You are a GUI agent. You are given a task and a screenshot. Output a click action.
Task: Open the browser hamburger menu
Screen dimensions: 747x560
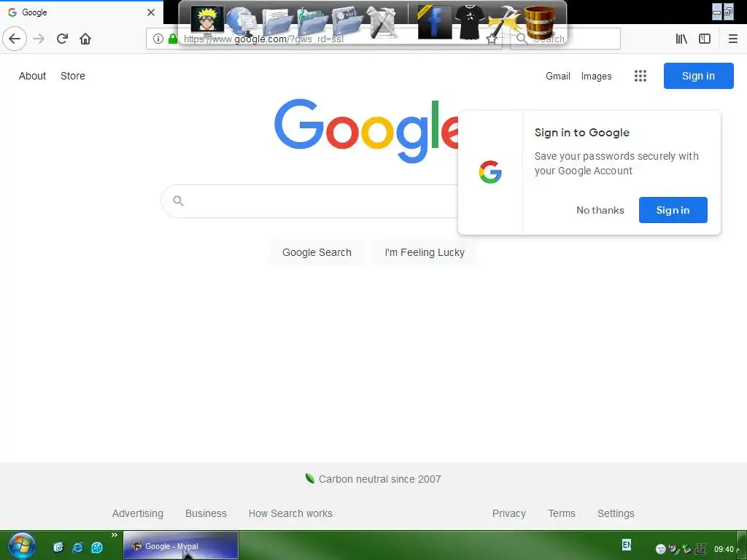click(733, 39)
